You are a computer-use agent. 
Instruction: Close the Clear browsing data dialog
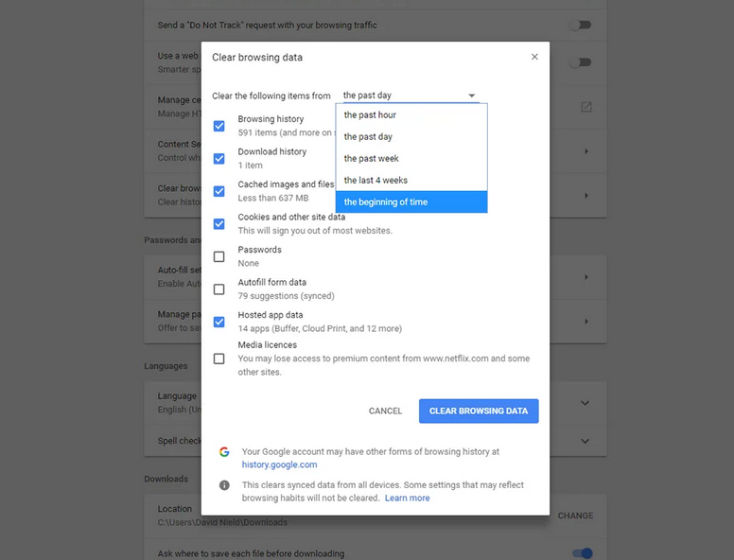coord(534,57)
